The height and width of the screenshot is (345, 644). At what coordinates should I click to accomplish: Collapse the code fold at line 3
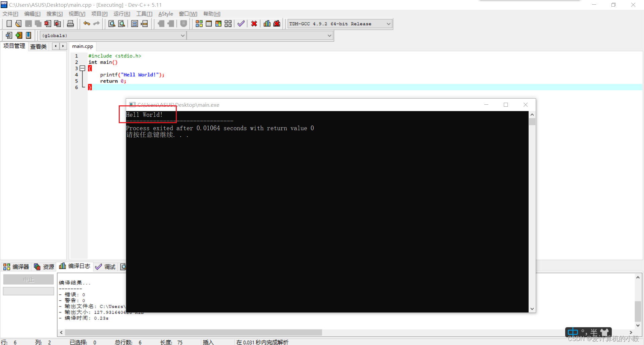[x=82, y=68]
